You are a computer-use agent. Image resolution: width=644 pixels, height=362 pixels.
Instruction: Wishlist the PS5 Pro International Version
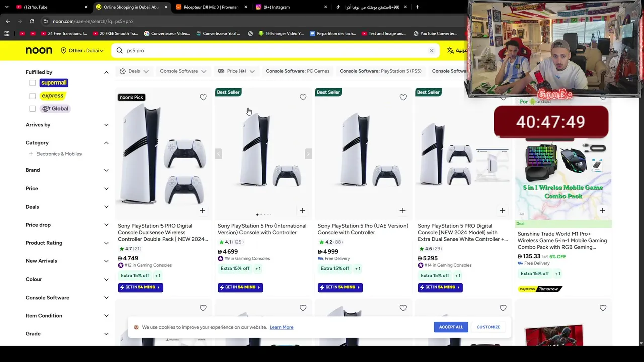pyautogui.click(x=303, y=97)
